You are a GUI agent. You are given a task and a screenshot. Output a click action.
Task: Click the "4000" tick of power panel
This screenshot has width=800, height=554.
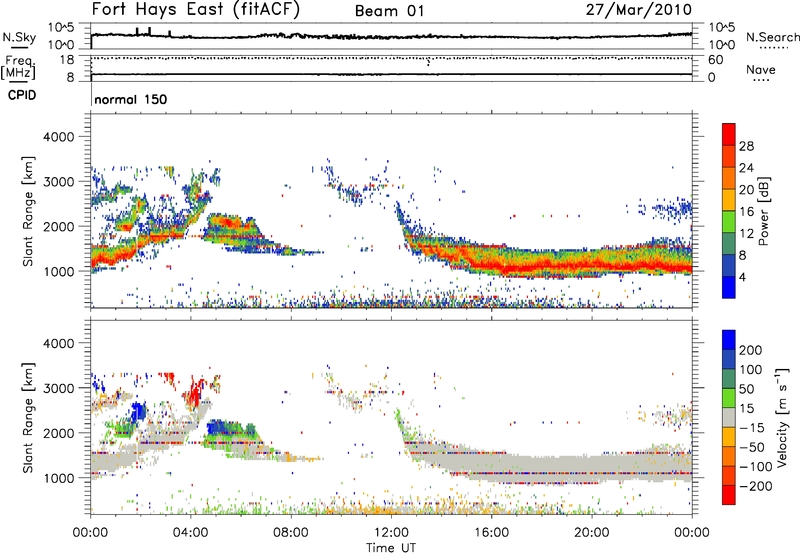(58, 137)
